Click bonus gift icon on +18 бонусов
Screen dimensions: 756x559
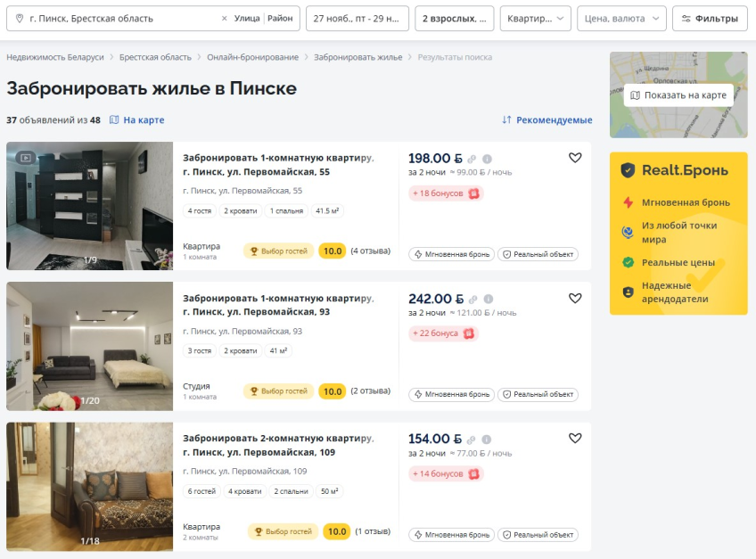tap(474, 193)
